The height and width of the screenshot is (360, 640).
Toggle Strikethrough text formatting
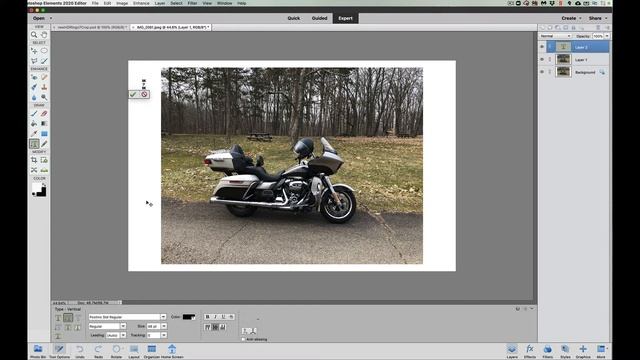pos(231,317)
